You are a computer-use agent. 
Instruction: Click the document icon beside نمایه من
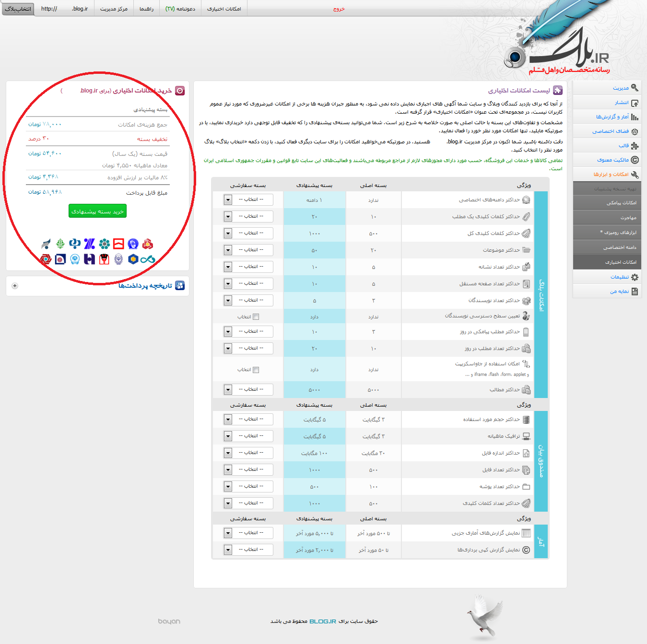[635, 292]
